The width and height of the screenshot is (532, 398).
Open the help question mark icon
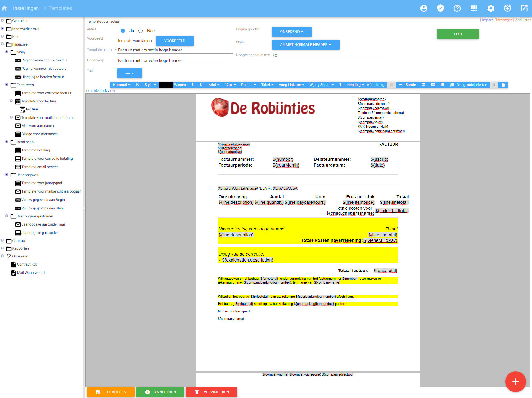point(457,8)
